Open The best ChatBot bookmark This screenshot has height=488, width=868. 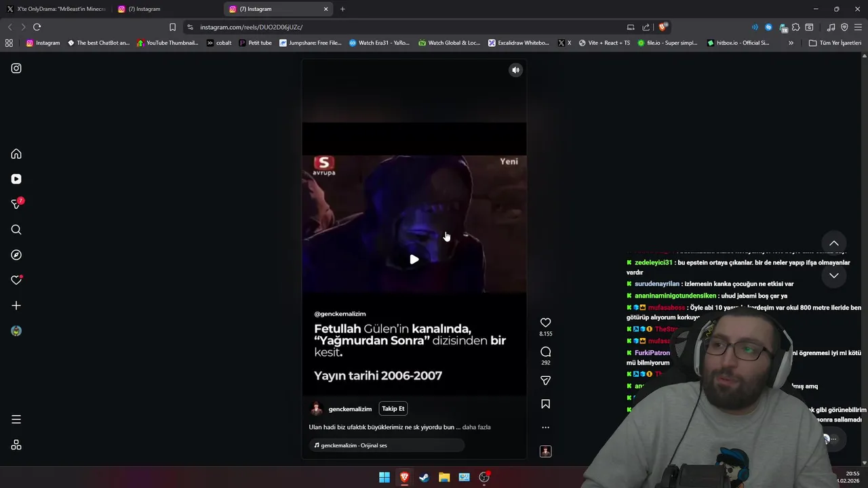click(x=98, y=43)
